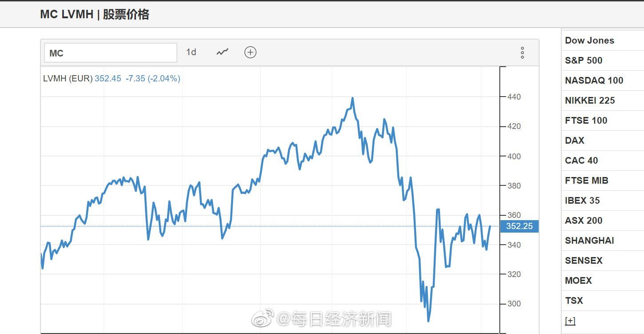Expand the index list with [+]

570,321
